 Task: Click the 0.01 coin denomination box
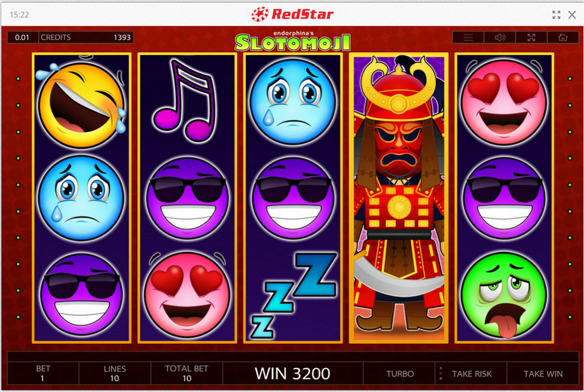tap(22, 37)
